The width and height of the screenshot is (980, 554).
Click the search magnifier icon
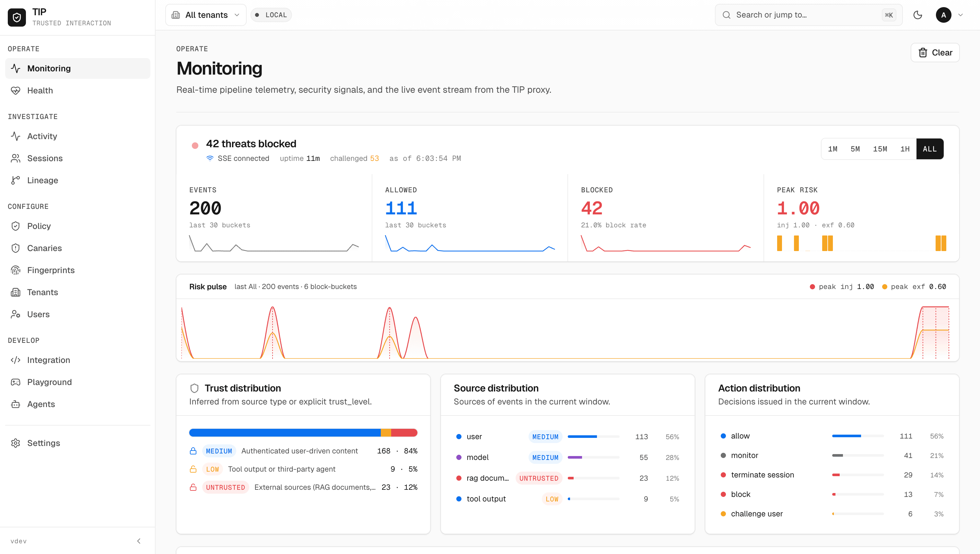726,15
